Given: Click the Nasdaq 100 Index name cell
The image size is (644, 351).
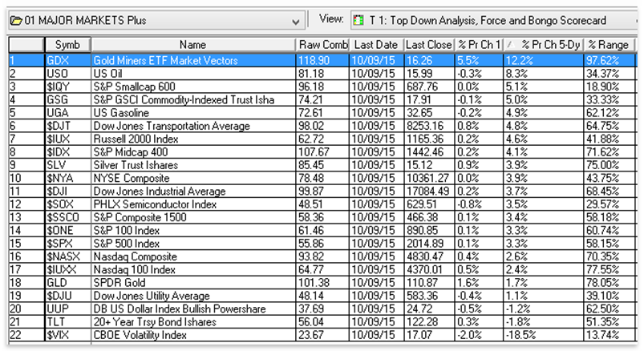Looking at the screenshot, I should pyautogui.click(x=193, y=270).
